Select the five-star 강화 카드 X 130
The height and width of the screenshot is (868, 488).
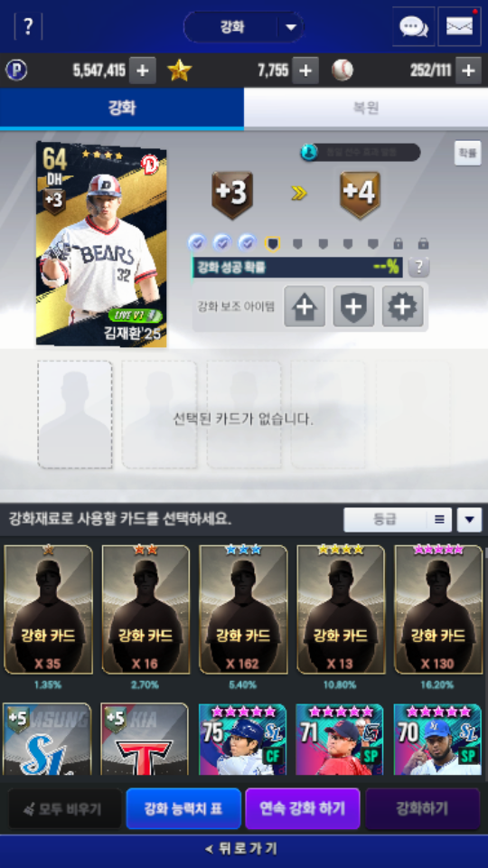click(437, 609)
